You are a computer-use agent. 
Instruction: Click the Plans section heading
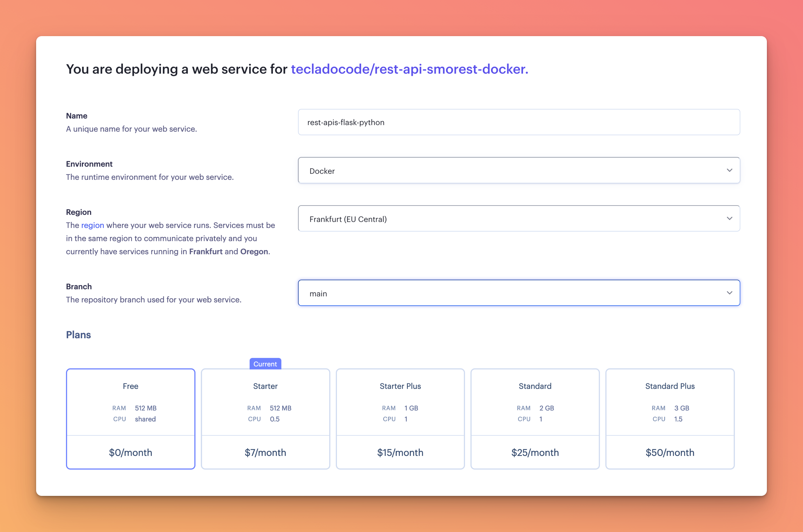[78, 335]
